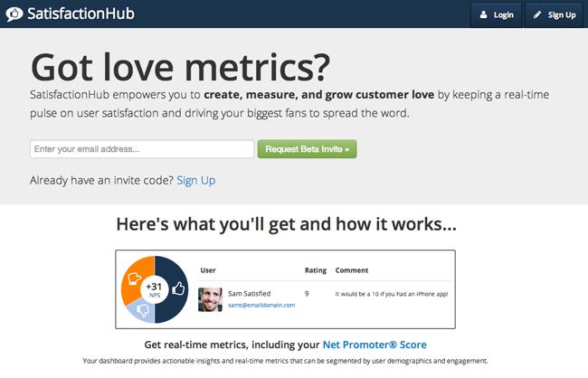Click Sam Satisfied's profile photo

(210, 299)
